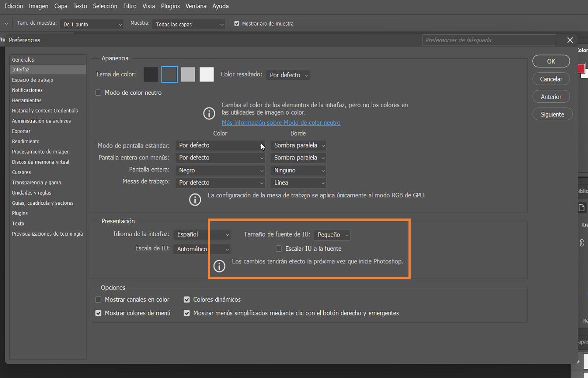This screenshot has height=378, width=588.
Task: Click the info icon about artboard GPU configuration
Action: (x=195, y=200)
